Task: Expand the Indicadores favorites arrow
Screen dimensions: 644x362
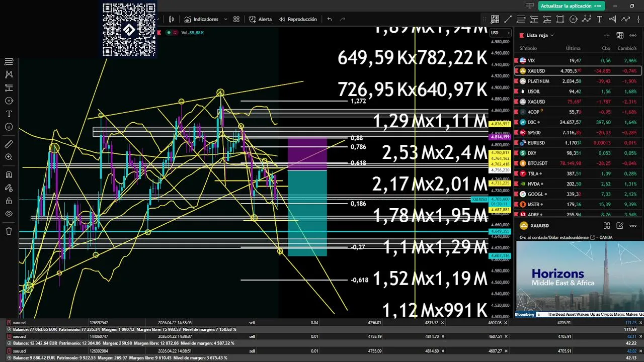Action: click(x=225, y=19)
